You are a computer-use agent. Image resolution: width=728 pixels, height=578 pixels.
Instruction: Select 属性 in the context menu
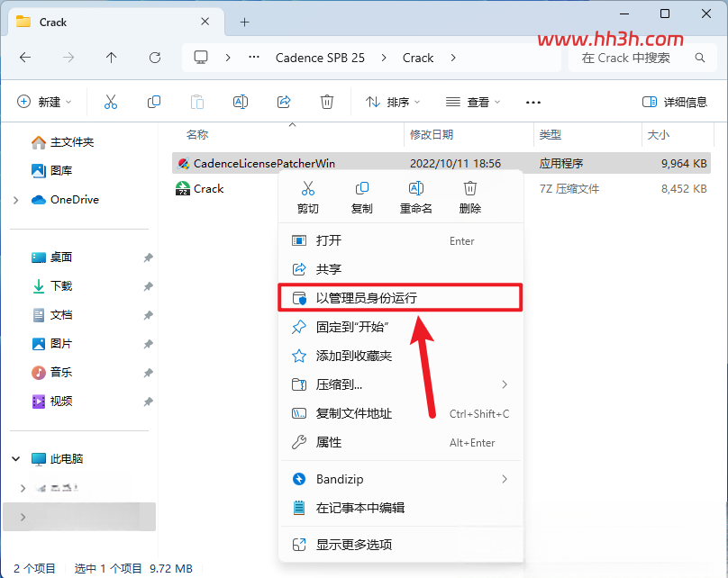click(x=400, y=443)
